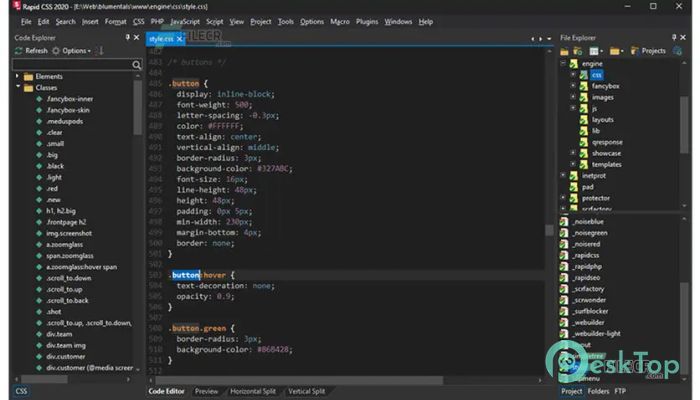Select the _noiseblue project
Image resolution: width=700 pixels, height=400 pixels.
pyautogui.click(x=588, y=222)
